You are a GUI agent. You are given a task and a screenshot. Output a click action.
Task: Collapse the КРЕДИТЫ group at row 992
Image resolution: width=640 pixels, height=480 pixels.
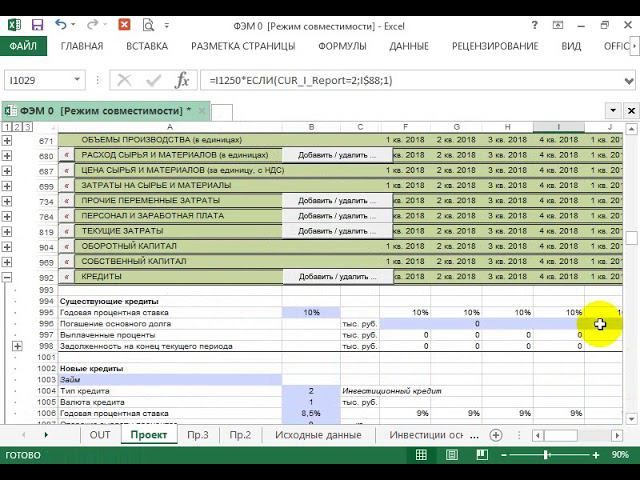pyautogui.click(x=7, y=278)
